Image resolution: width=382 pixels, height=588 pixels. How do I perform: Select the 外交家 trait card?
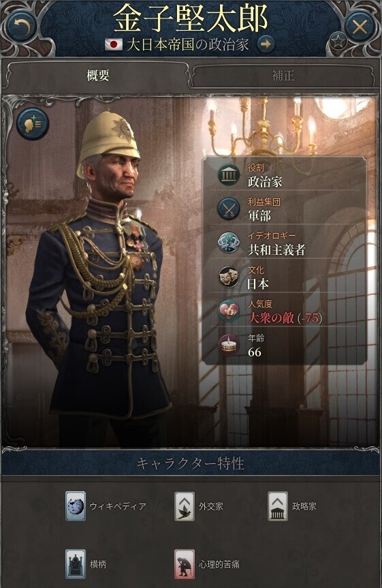pyautogui.click(x=185, y=506)
